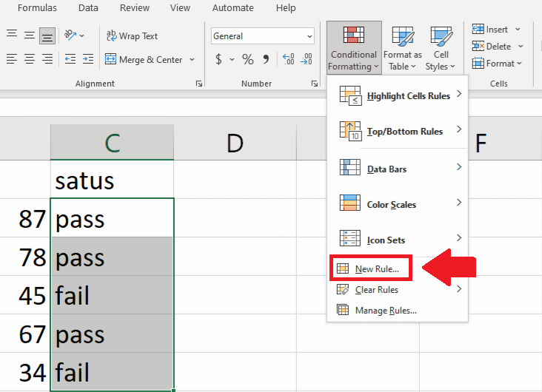Center text horizontally

click(x=30, y=59)
